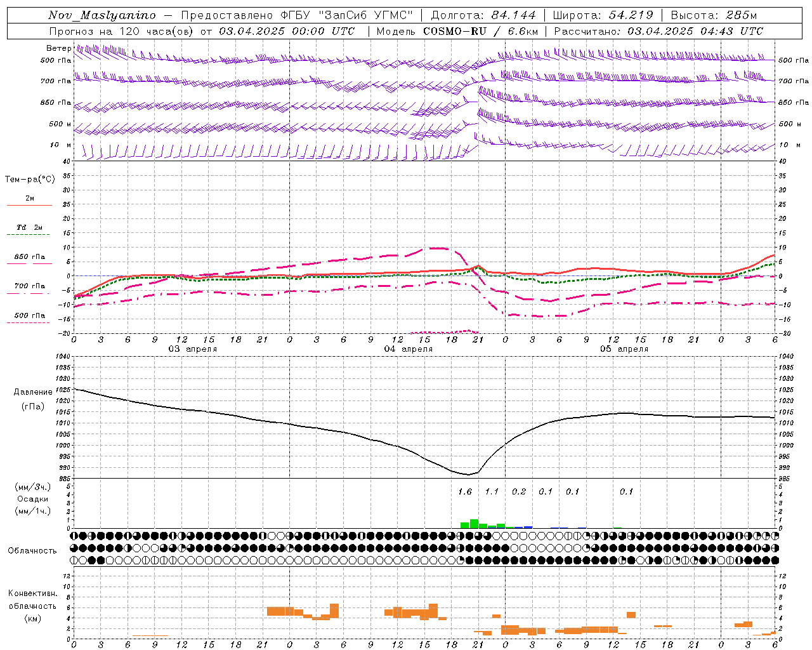
Task: Click the tallest green precipitation bar
Action: 474,524
